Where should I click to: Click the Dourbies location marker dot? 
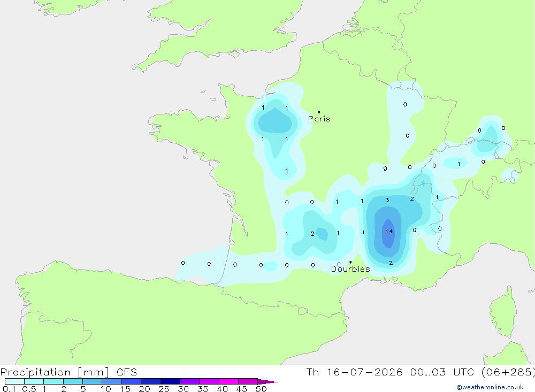350,262
